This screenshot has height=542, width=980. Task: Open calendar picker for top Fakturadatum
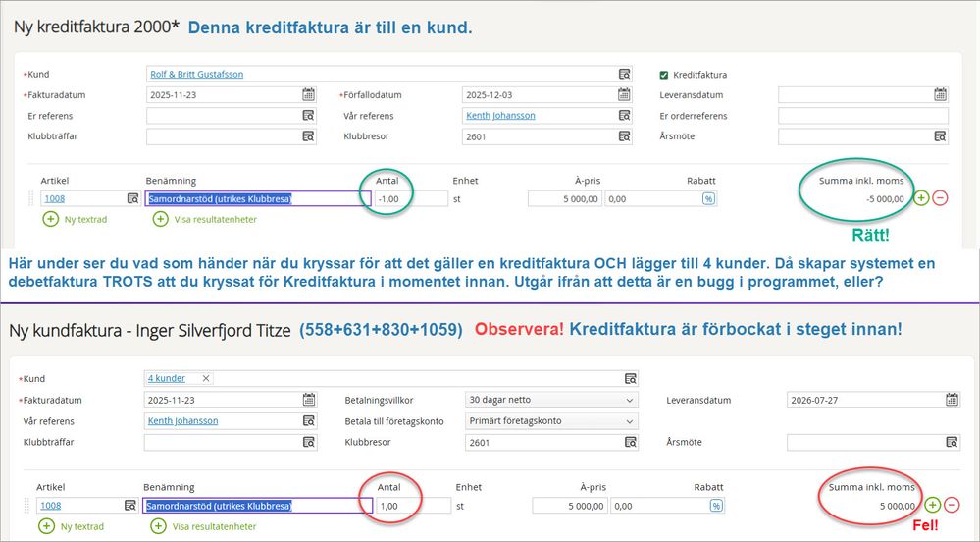(308, 95)
